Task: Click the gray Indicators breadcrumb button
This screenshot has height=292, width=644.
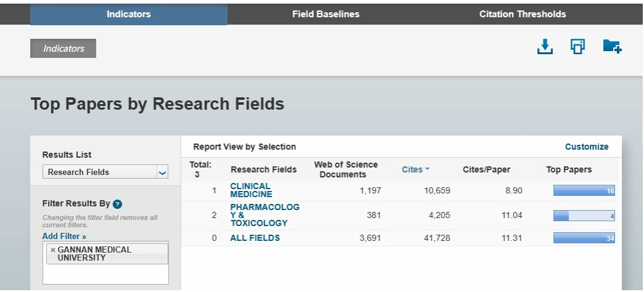Action: coord(63,48)
